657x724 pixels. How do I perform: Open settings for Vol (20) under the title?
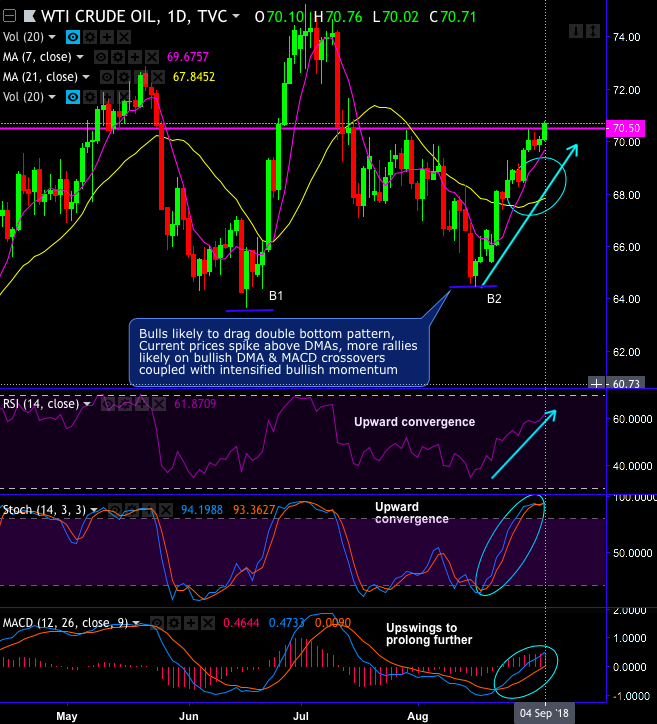[90, 37]
